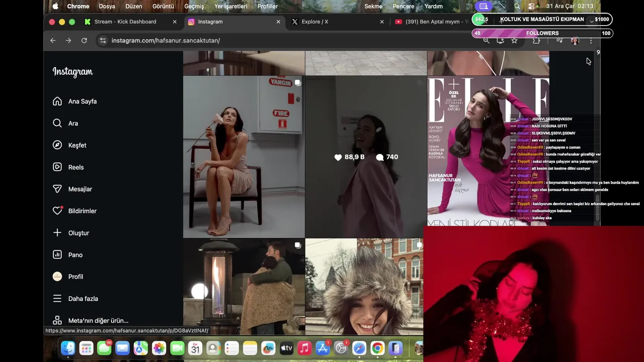
Task: Switch to YouTube Ben Aptal mıyım tab
Action: 432,22
